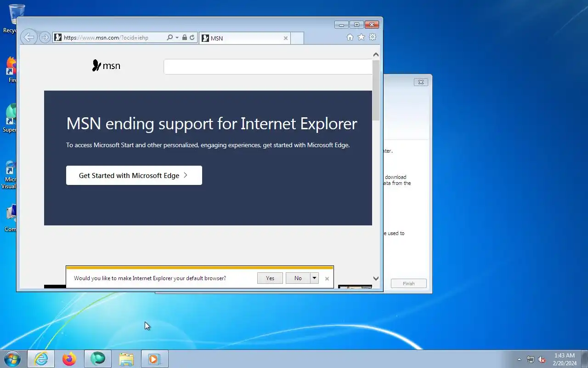
Task: Open the clock showing 1:43 AM
Action: click(x=565, y=359)
